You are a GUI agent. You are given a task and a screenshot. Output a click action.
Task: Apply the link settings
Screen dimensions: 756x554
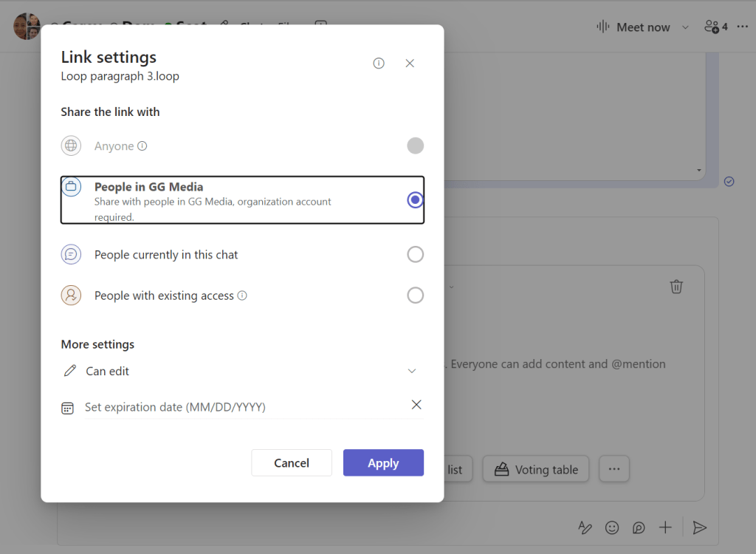pyautogui.click(x=383, y=463)
